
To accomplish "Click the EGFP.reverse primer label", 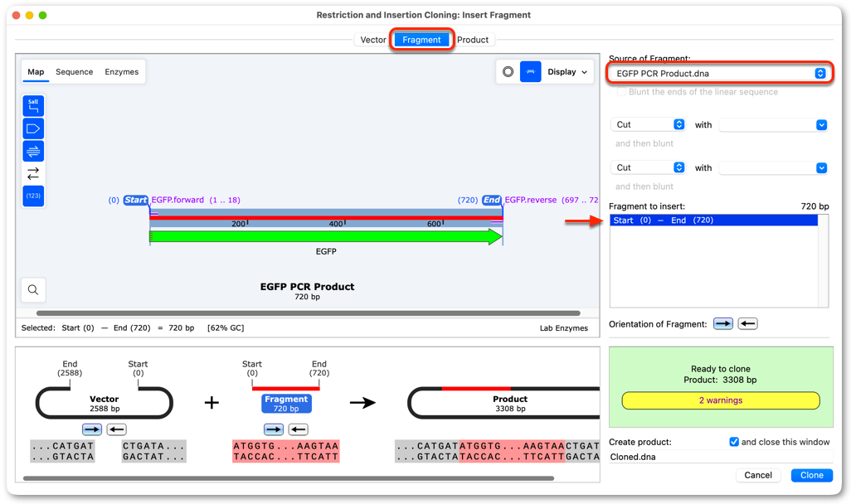I will point(552,200).
